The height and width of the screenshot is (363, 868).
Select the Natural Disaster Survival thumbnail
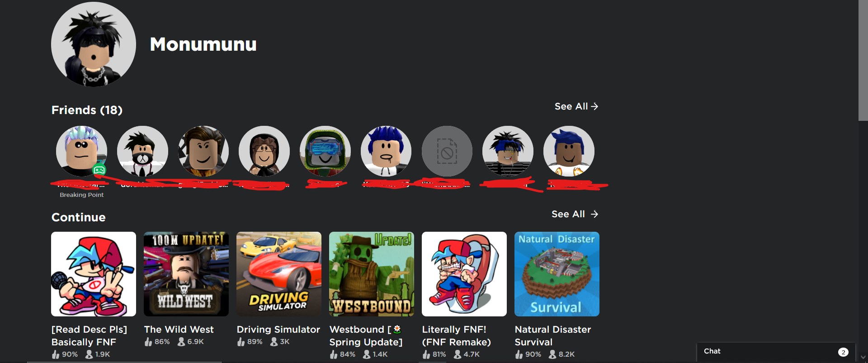[557, 274]
